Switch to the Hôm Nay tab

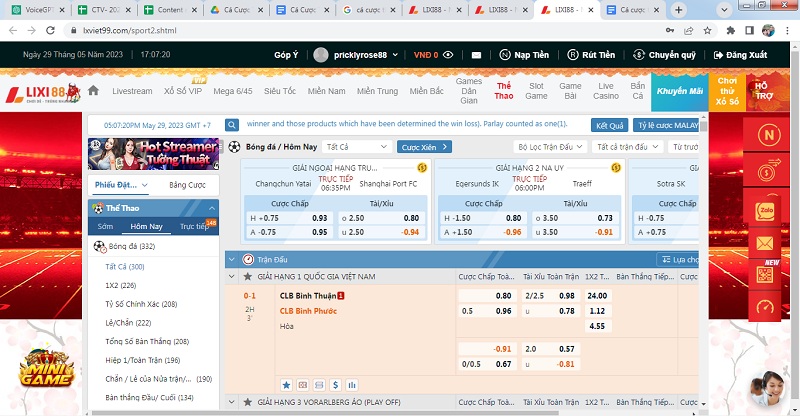pos(146,226)
